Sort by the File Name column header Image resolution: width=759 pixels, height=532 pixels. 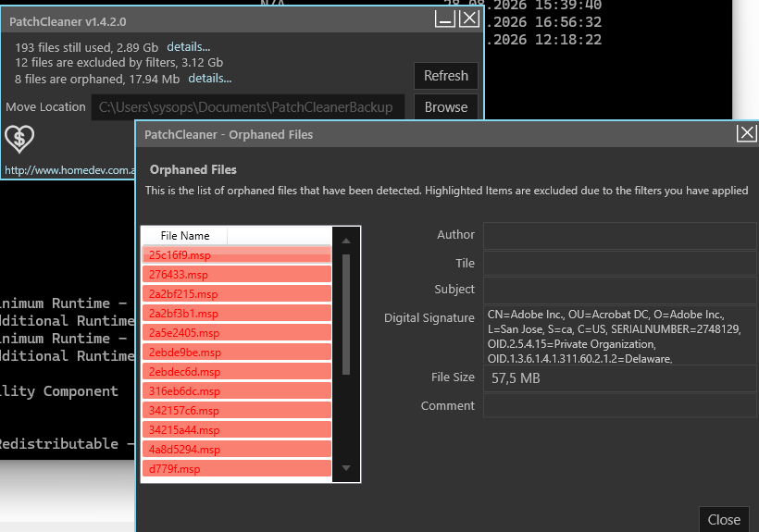coord(184,236)
